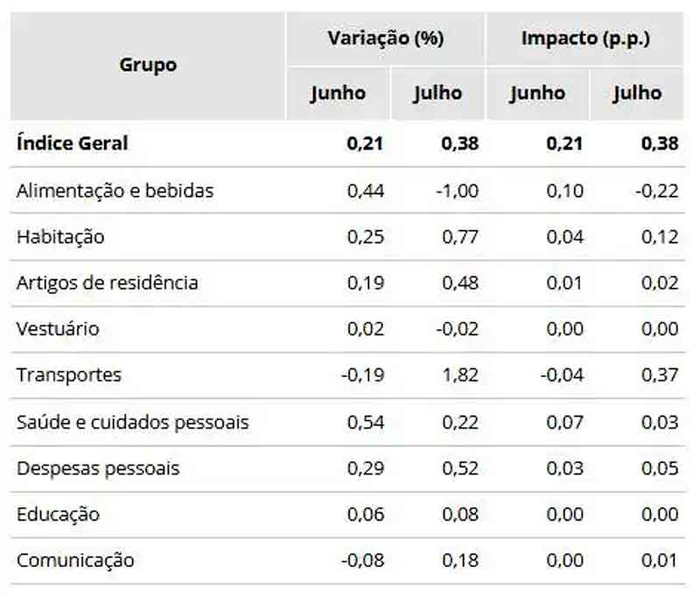700x595 pixels.
Task: Select the Artigos de residência label
Action: [107, 283]
